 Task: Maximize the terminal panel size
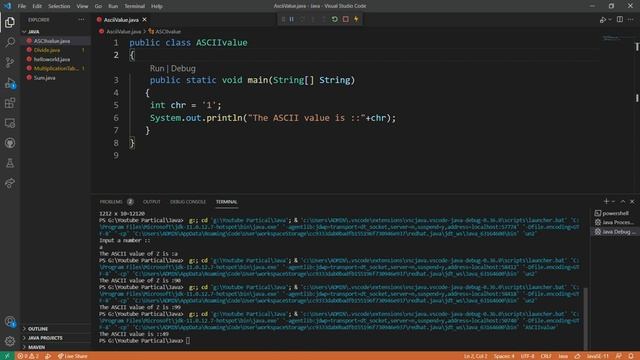(x=623, y=202)
